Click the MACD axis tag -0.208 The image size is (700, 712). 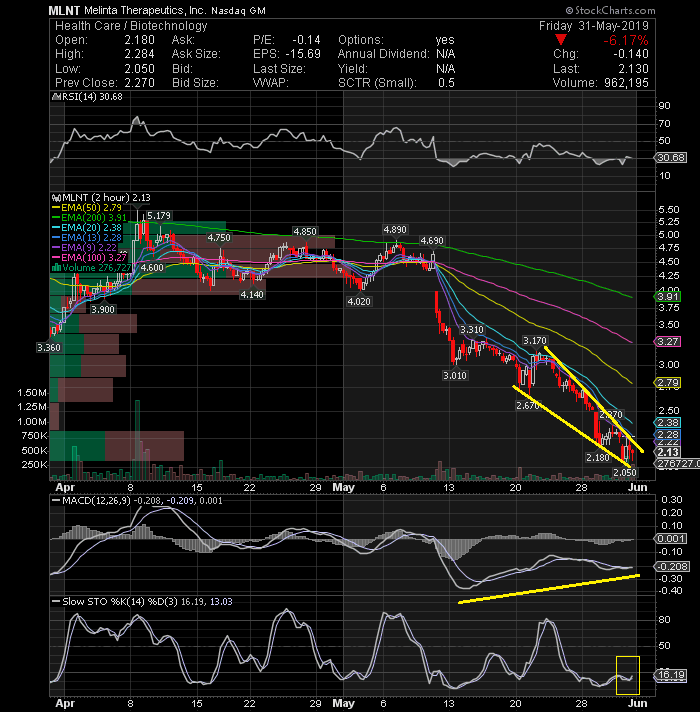(x=672, y=566)
